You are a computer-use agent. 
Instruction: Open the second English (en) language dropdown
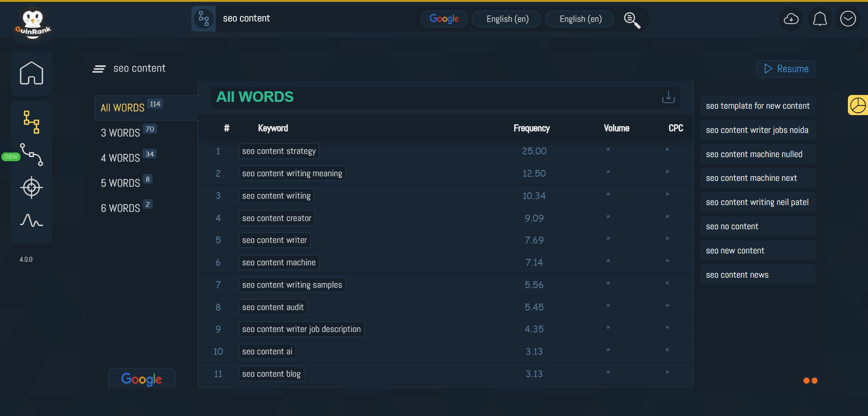(x=579, y=19)
